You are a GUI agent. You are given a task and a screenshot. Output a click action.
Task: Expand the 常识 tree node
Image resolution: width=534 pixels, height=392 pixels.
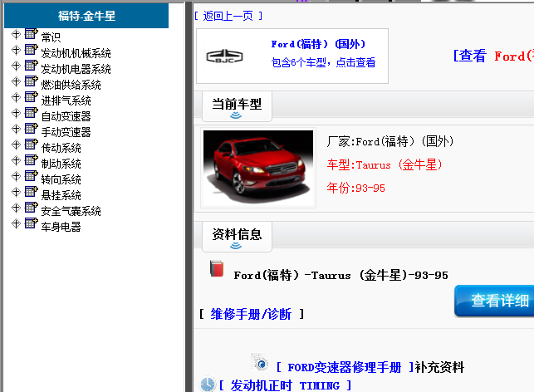point(16,34)
